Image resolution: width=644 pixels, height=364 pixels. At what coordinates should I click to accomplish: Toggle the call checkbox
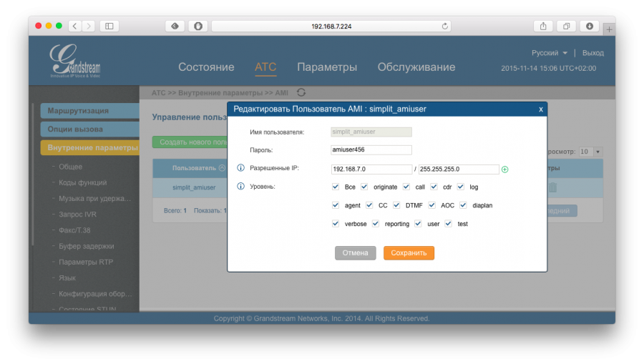click(406, 187)
